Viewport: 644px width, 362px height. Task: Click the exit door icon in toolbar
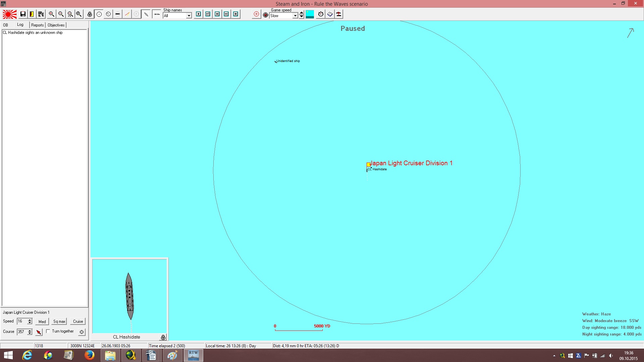point(32,14)
